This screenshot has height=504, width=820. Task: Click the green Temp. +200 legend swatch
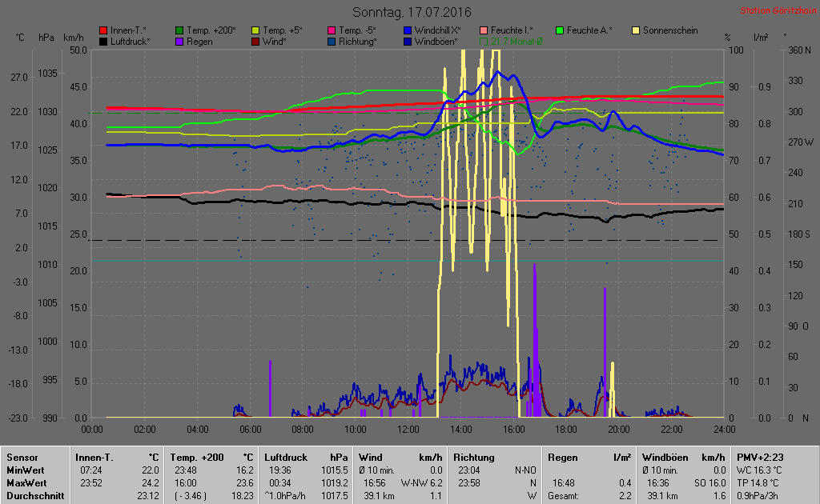pos(179,31)
